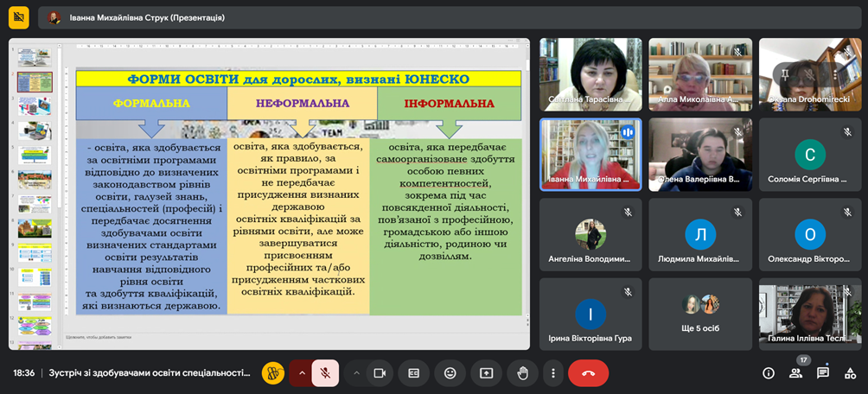
Task: Click the present screen icon
Action: click(x=487, y=373)
